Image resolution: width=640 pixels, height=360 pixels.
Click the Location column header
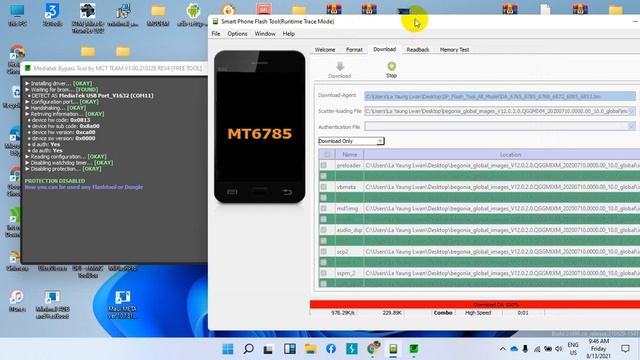pos(502,155)
